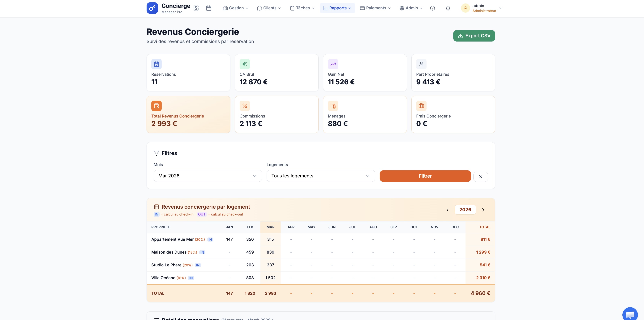The width and height of the screenshot is (644, 320).
Task: Click the Filtrer button
Action: pos(425,176)
